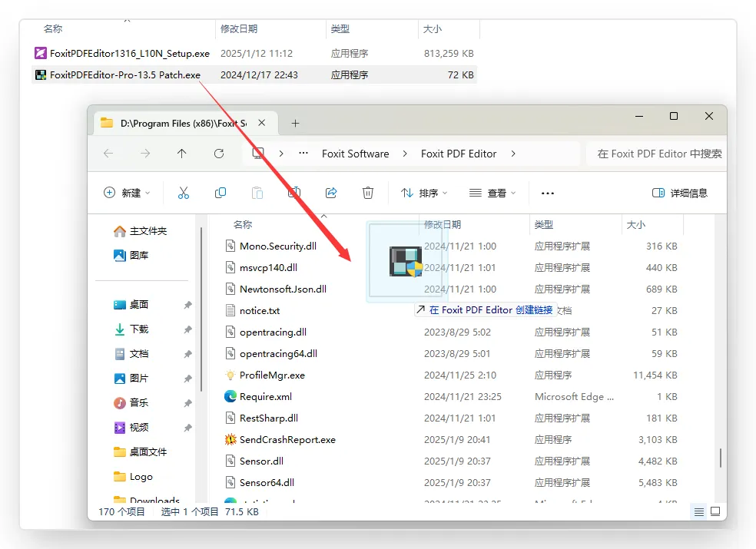Switch to large thumbnails view icon

[715, 511]
